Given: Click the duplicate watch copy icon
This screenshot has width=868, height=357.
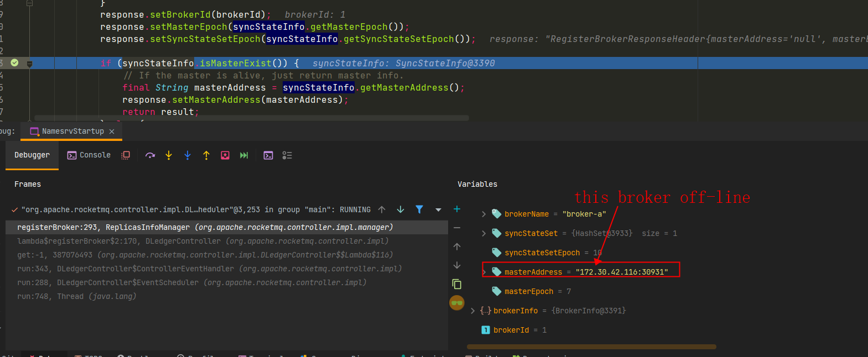Looking at the screenshot, I should coord(457,284).
